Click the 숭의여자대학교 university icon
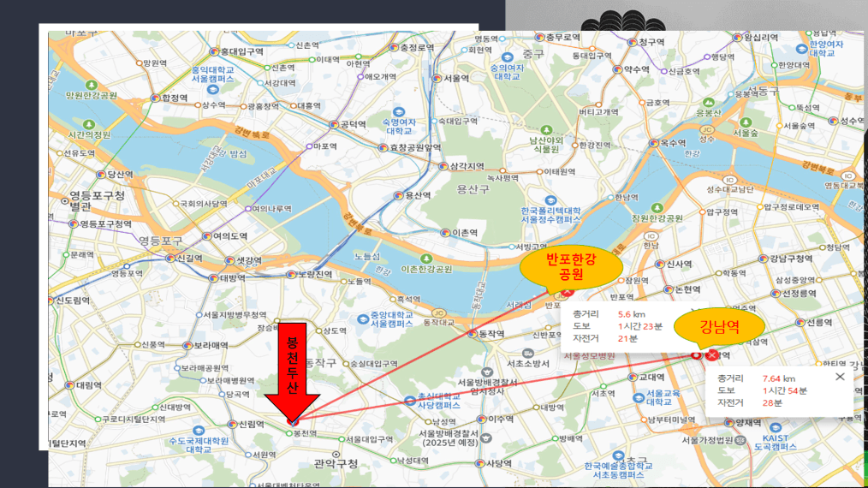Screen dimensions: 868x488 [x=507, y=57]
